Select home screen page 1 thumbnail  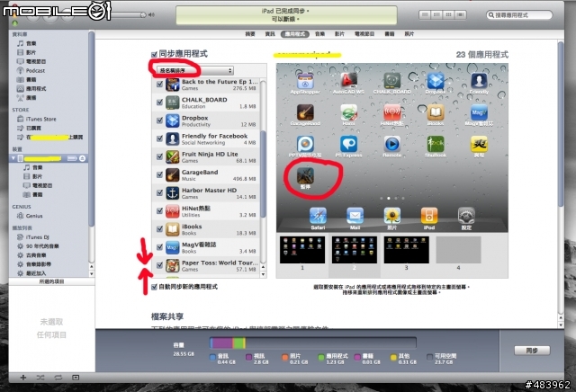tap(302, 250)
